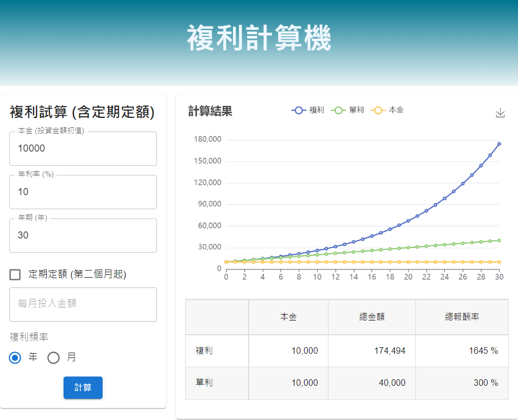Click the 174,494 total amount cell
The image size is (518, 420).
coord(371,350)
